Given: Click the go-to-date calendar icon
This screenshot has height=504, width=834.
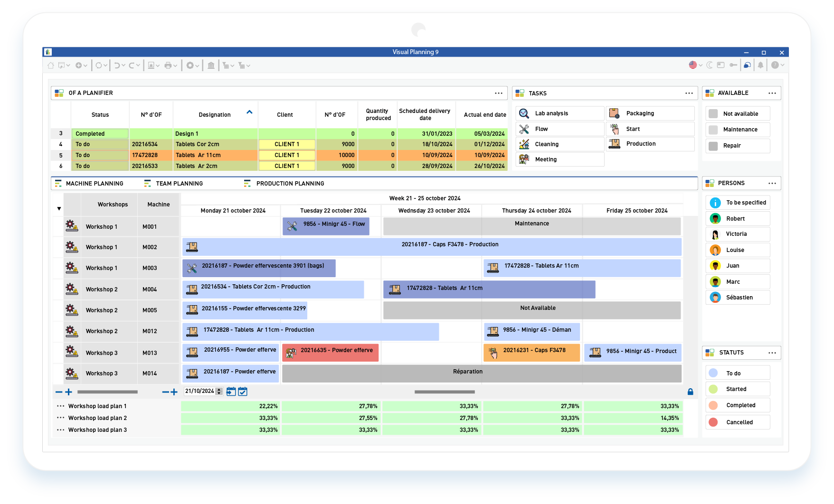Looking at the screenshot, I should tap(231, 392).
